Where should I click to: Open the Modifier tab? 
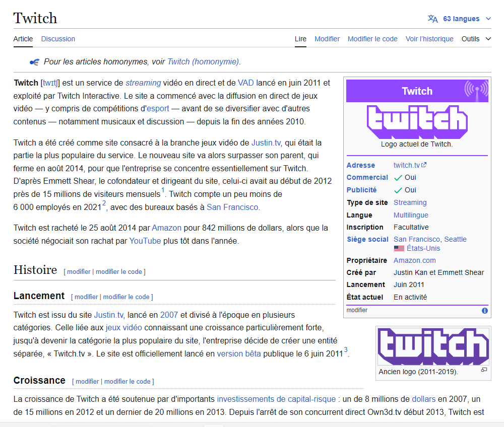(327, 39)
